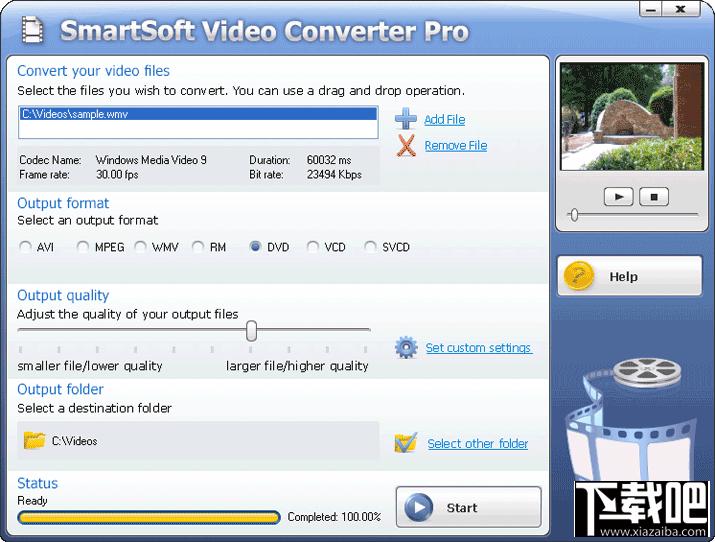
Task: Click the orange X Remove File icon
Action: coord(405,145)
